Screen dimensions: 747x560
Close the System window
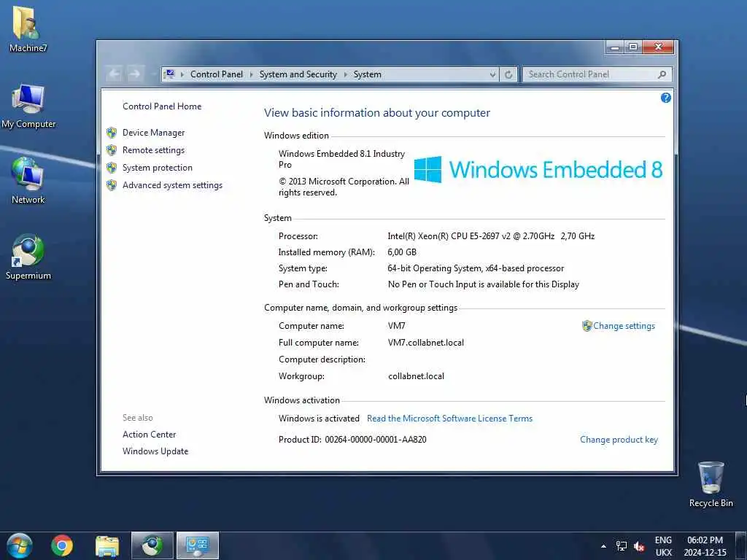point(658,47)
